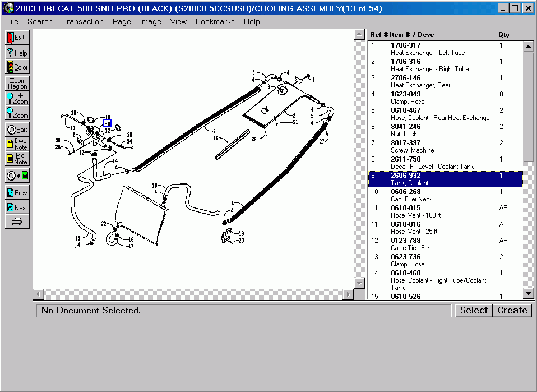
Task: Open the Bookmarks menu
Action: pyautogui.click(x=215, y=21)
